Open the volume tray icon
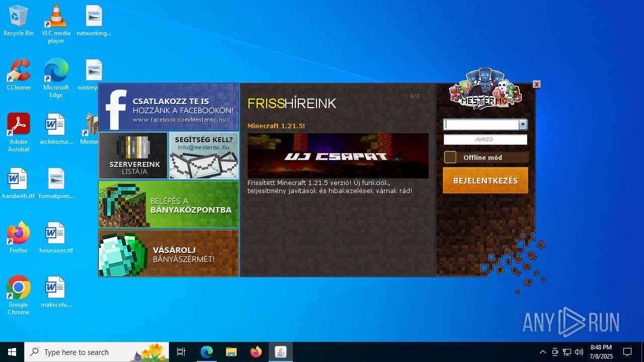The width and height of the screenshot is (644, 362). tap(579, 352)
